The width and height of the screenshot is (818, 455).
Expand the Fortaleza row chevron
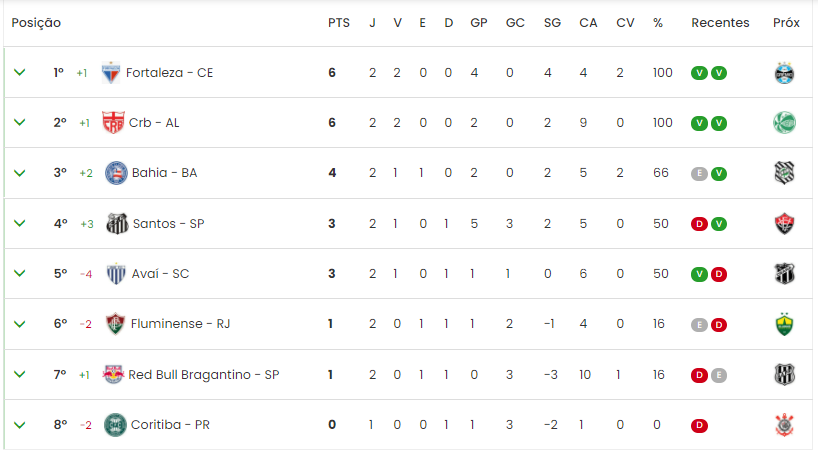point(19,73)
